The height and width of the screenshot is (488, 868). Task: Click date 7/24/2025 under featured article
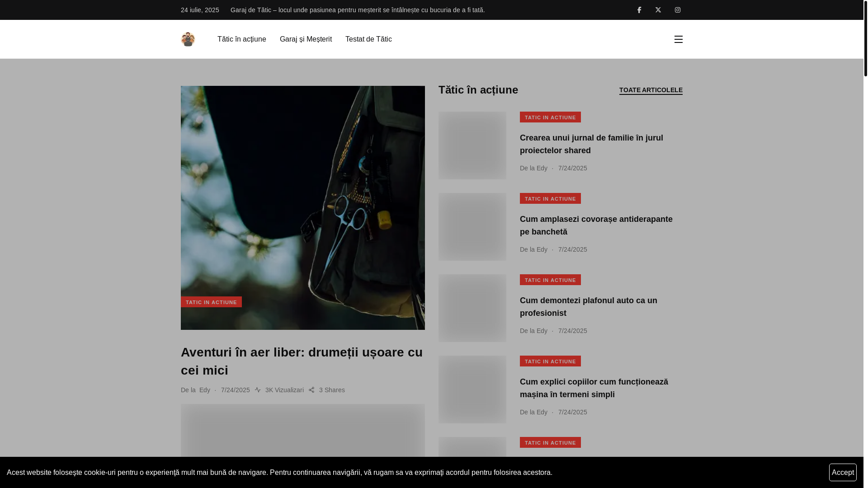[x=236, y=390]
